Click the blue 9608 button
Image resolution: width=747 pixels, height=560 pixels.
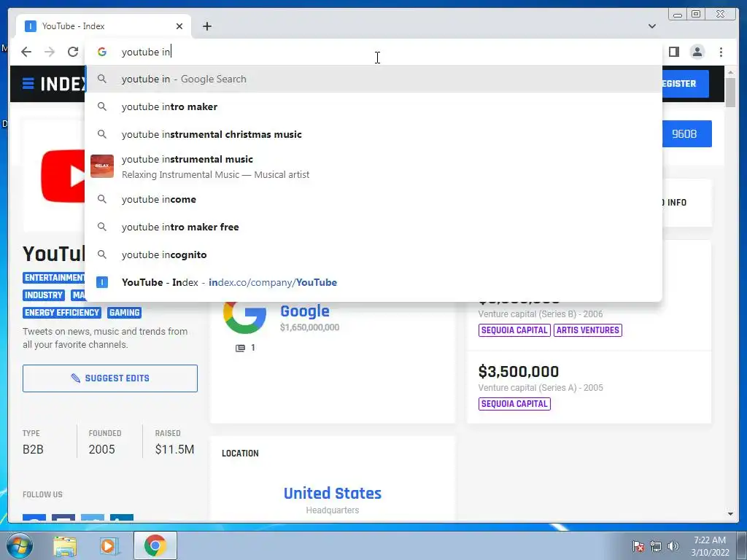686,134
